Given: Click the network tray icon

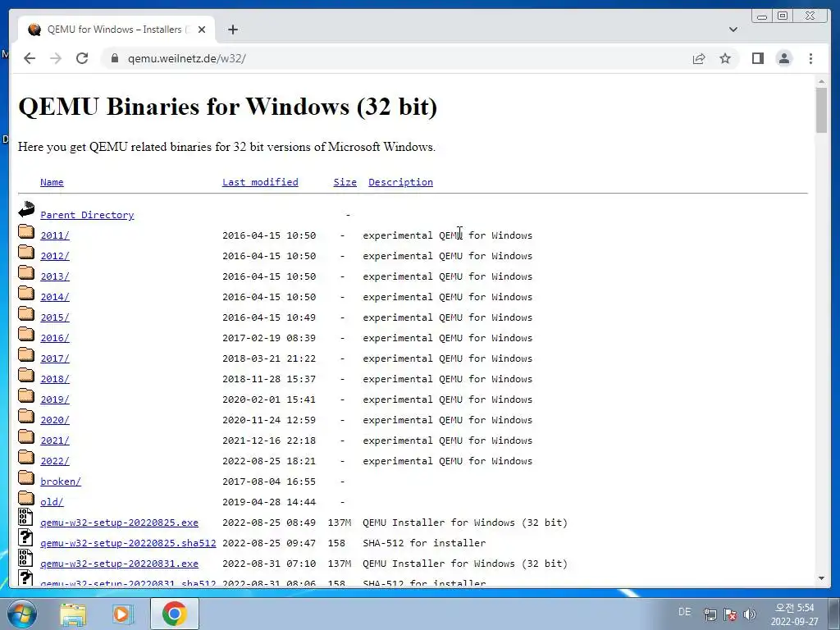Looking at the screenshot, I should coord(710,614).
